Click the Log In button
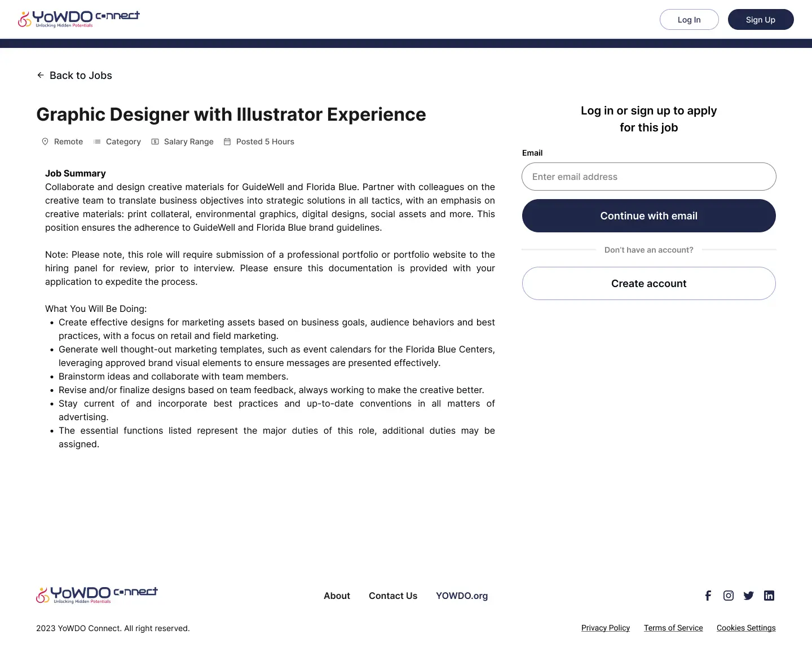 coord(689,19)
